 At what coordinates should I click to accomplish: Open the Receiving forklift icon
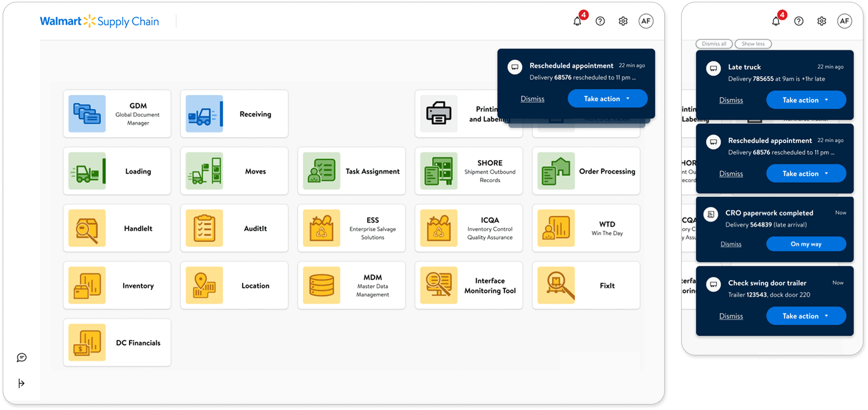click(204, 114)
